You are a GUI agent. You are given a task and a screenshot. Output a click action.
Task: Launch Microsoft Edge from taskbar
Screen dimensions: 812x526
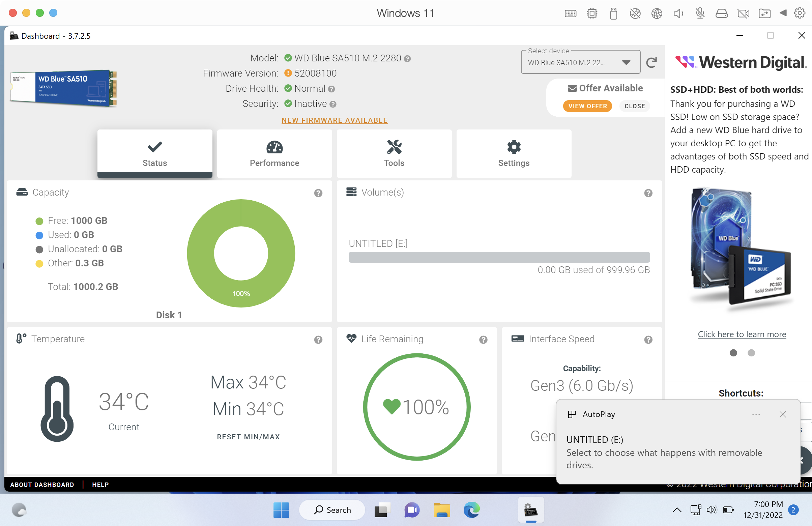click(x=471, y=510)
